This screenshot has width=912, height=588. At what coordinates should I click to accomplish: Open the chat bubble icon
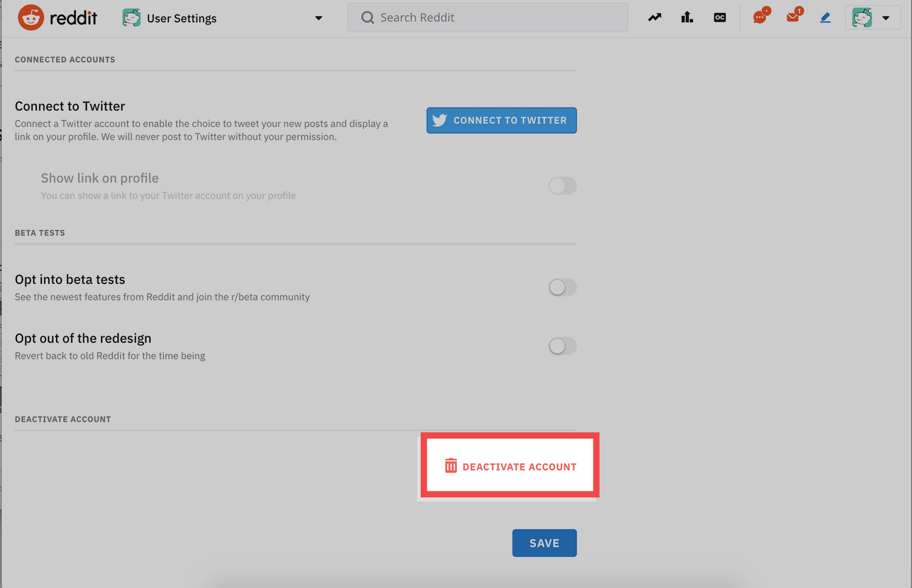point(761,16)
